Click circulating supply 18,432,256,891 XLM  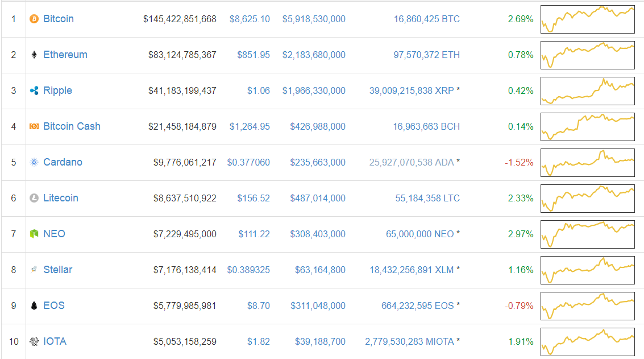[x=412, y=269]
